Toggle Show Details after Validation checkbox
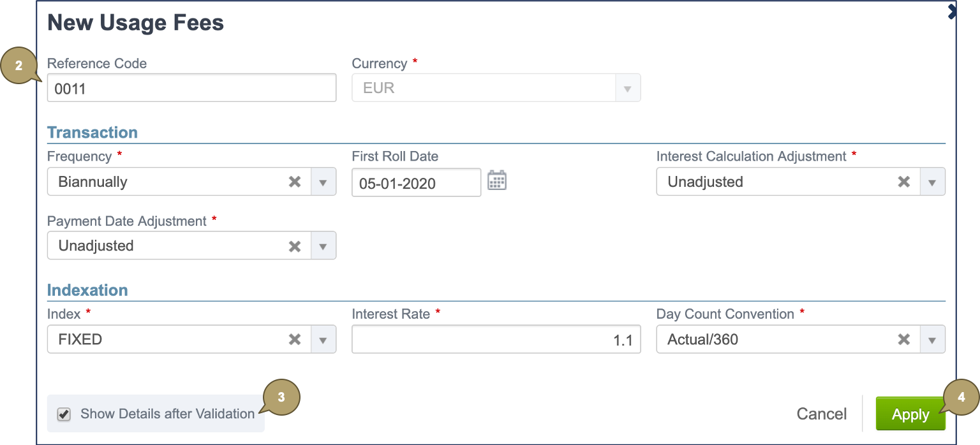Screen dimensions: 980x445 (x=64, y=414)
